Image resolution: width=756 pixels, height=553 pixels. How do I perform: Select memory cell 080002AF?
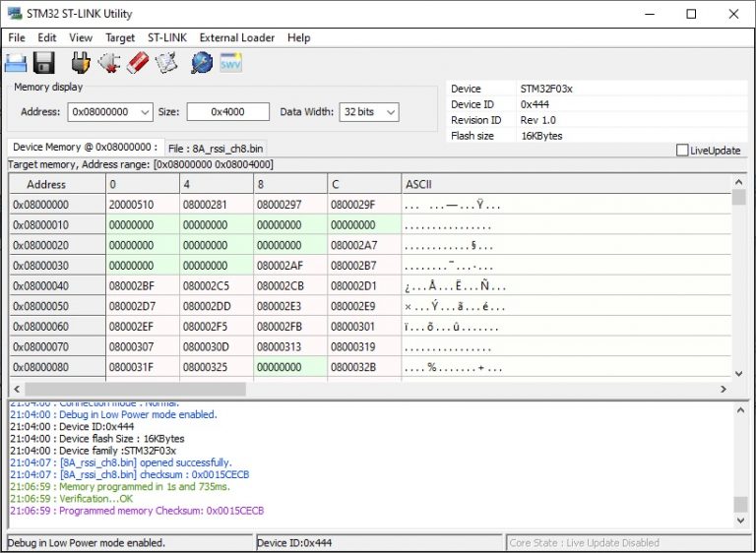[x=290, y=265]
